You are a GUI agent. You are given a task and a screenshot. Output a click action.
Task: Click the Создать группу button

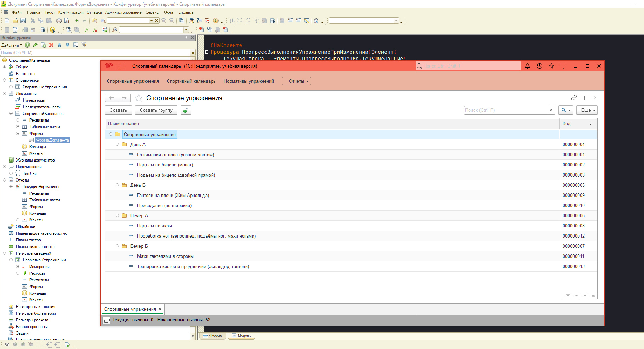pyautogui.click(x=156, y=110)
